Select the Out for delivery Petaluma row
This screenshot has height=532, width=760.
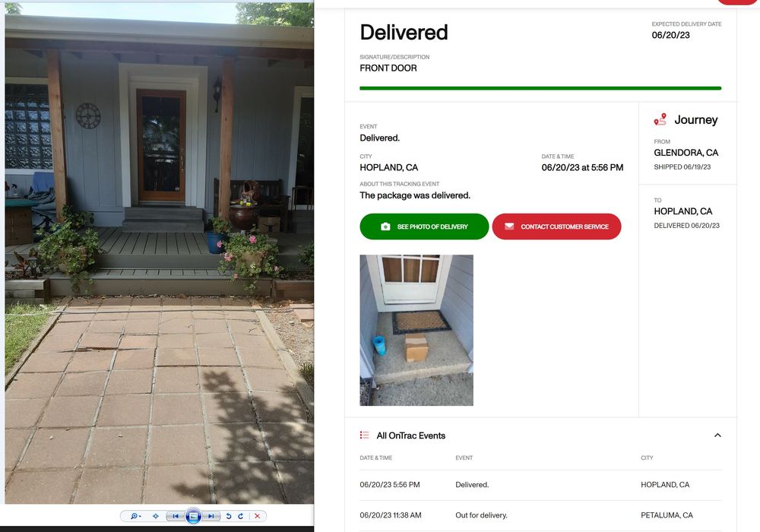point(540,515)
